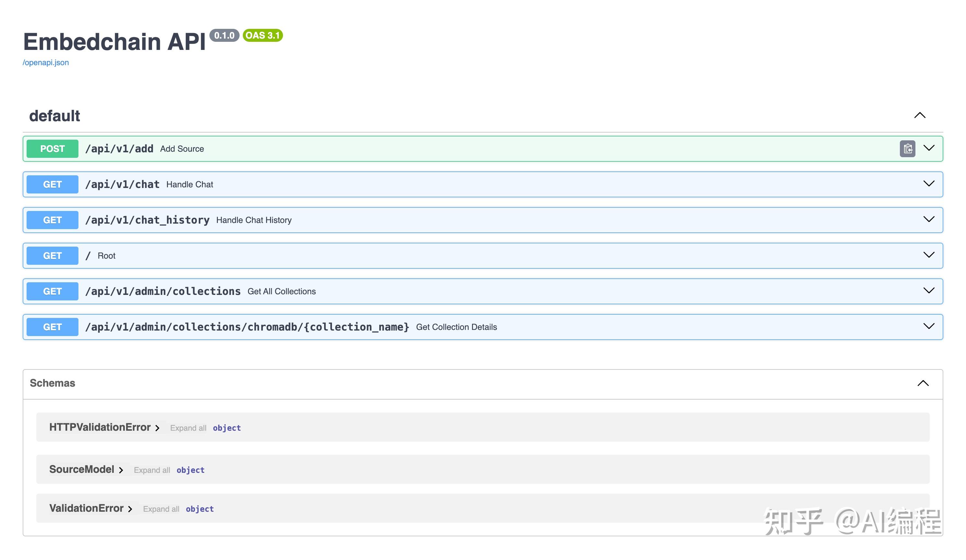The image size is (966, 560).
Task: Click Expand all for ValidationError
Action: [161, 509]
